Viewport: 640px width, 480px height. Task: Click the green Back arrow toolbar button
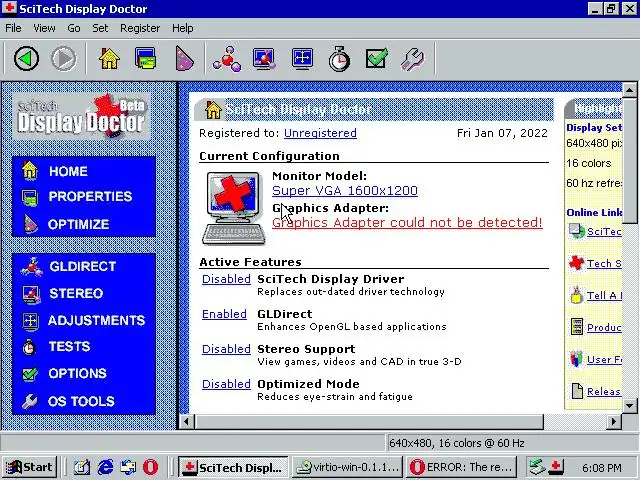coord(27,59)
